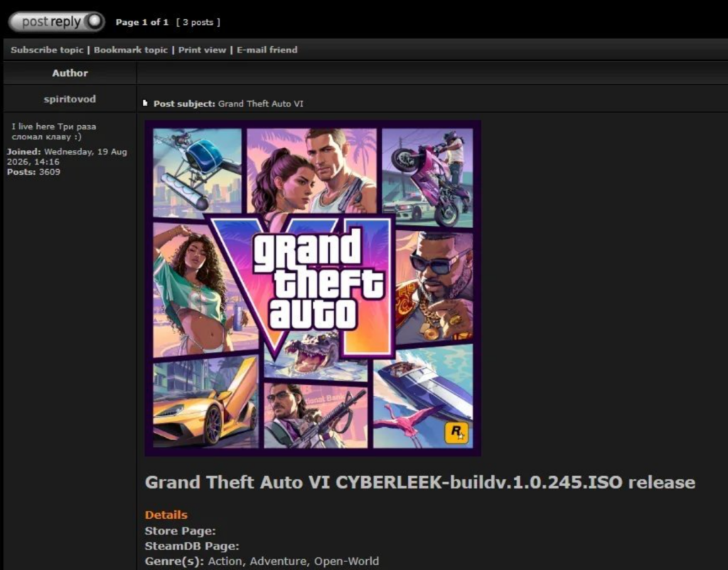Image resolution: width=728 pixels, height=570 pixels.
Task: Click the CYBERLEEK ISO release heading
Action: (x=419, y=483)
